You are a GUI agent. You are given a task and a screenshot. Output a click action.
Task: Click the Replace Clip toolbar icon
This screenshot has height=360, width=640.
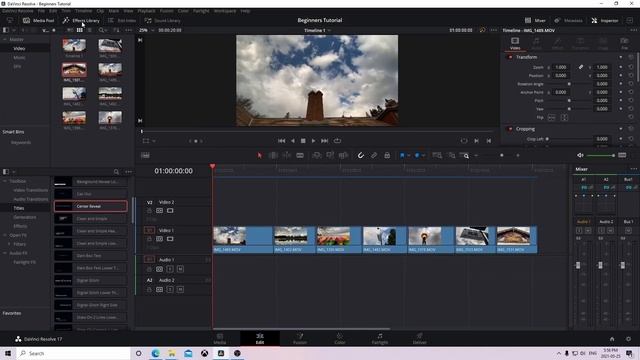(343, 156)
